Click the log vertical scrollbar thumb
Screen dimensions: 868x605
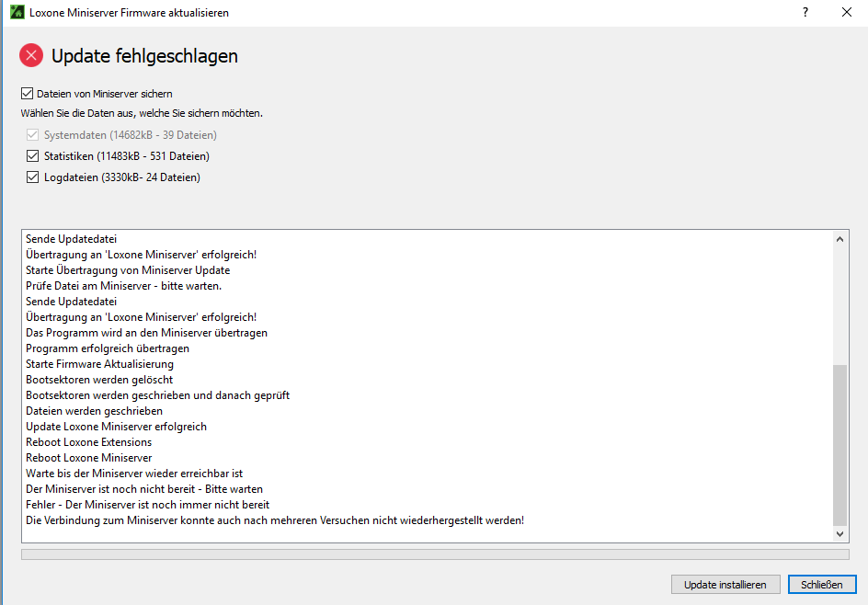[839, 445]
